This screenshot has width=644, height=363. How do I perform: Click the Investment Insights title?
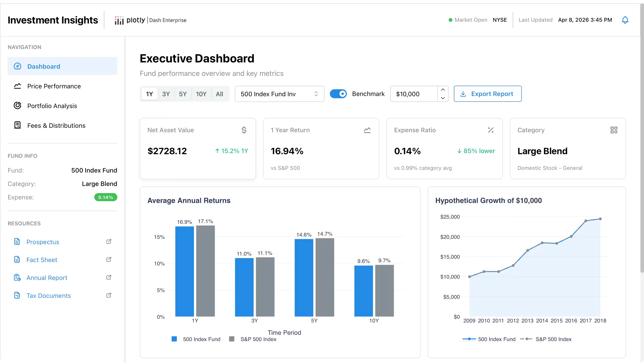click(x=53, y=20)
